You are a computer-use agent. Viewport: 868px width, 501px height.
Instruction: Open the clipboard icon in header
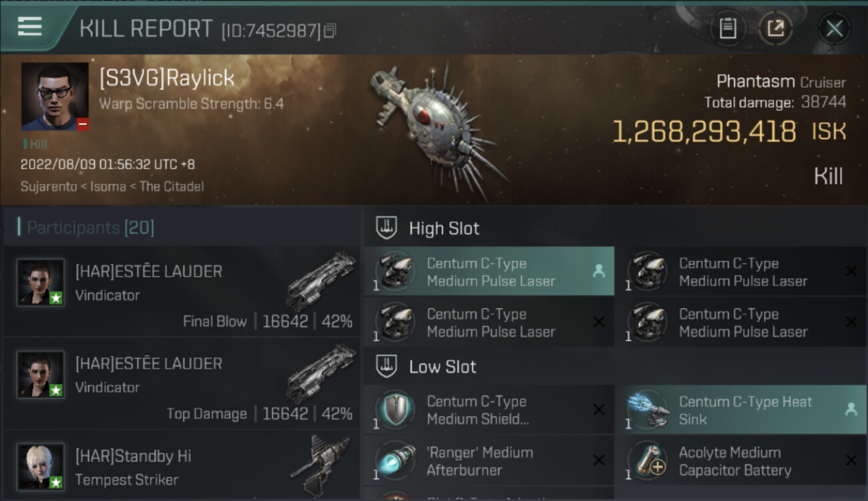pos(728,29)
